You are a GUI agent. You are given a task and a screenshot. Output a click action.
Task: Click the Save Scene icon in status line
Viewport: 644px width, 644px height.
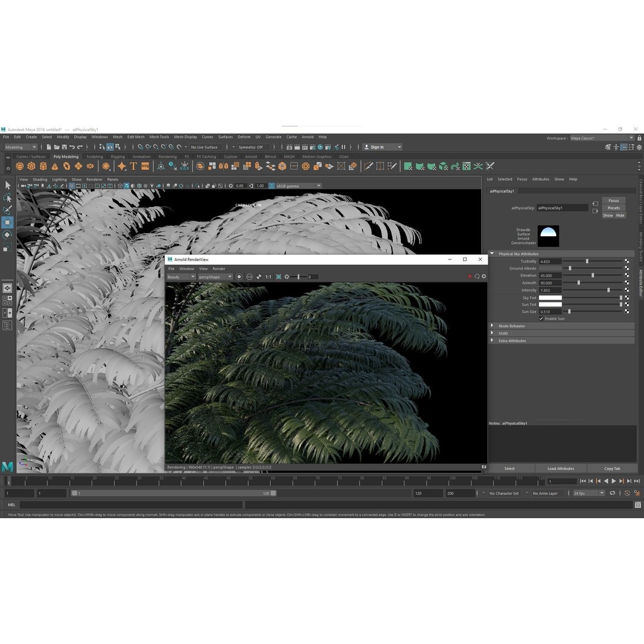click(64, 147)
